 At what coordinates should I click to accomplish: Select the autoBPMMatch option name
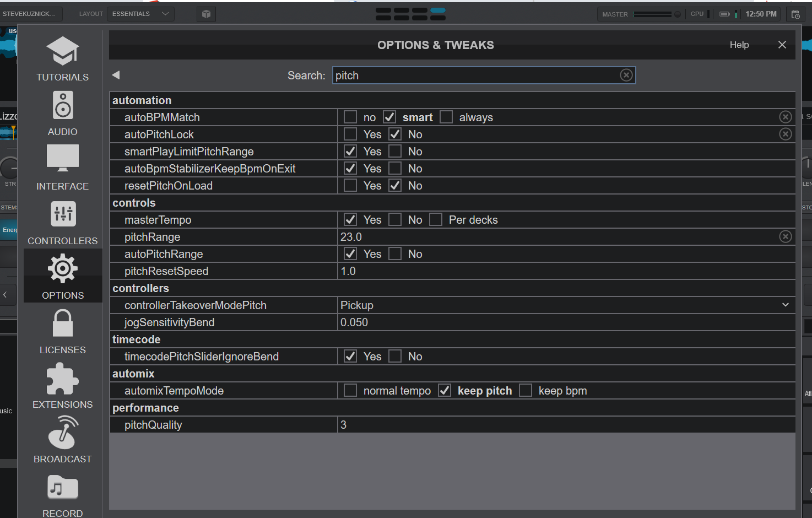coord(162,117)
